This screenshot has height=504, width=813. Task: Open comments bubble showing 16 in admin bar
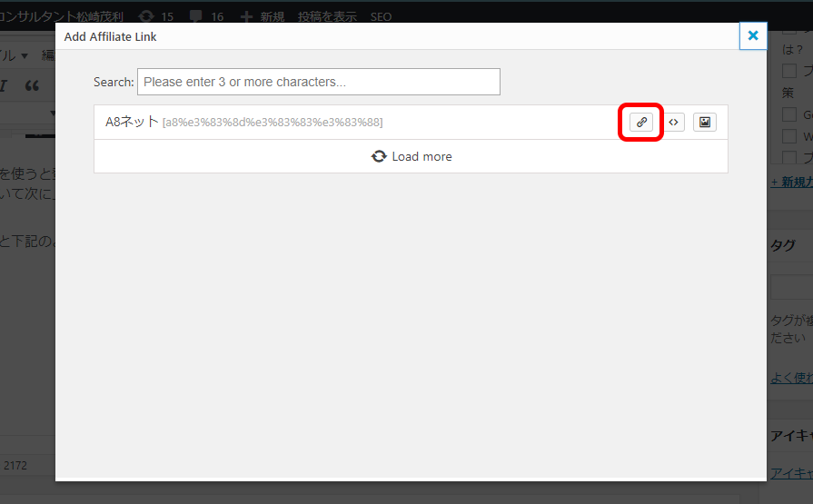coord(206,16)
